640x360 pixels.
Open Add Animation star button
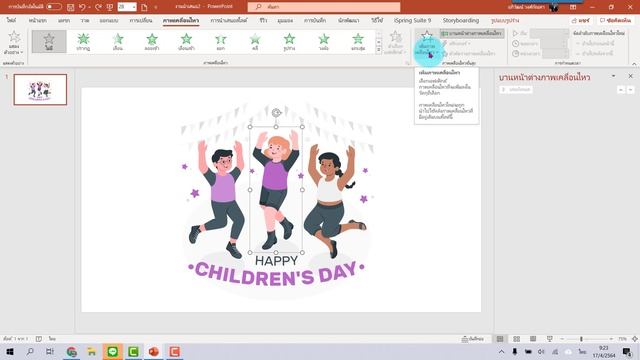coord(427,43)
